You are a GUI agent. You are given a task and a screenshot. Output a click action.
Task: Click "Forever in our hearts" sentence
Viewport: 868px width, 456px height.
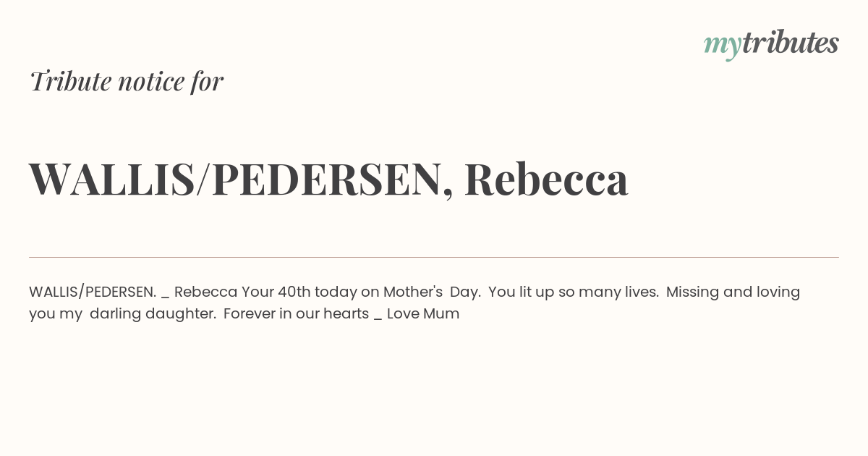tap(296, 314)
